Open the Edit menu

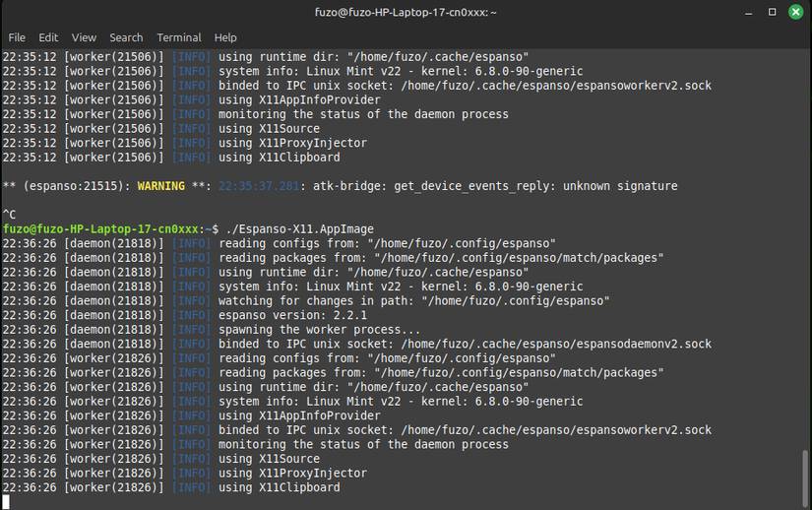point(48,37)
